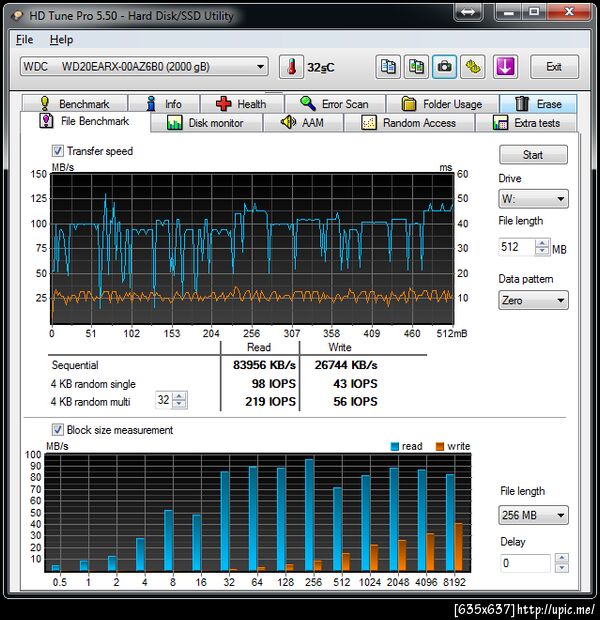This screenshot has width=600, height=620.
Task: Decrease the 512 MB file length spinner
Action: click(542, 251)
